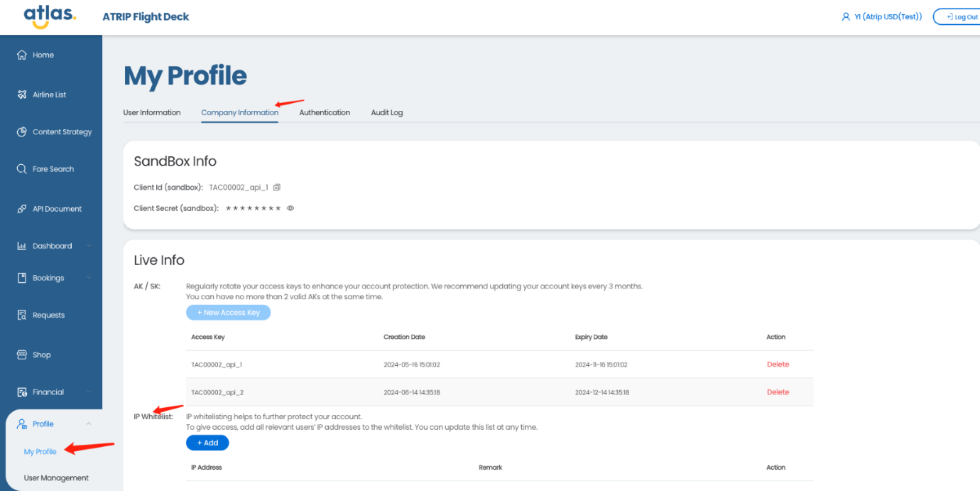Viewport: 980px width, 491px height.
Task: Open Airline List via airplane icon
Action: (22, 95)
